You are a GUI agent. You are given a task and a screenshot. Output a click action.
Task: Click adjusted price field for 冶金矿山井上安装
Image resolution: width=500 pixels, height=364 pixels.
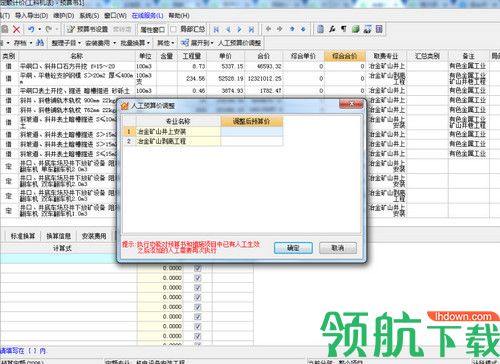pyautogui.click(x=252, y=132)
